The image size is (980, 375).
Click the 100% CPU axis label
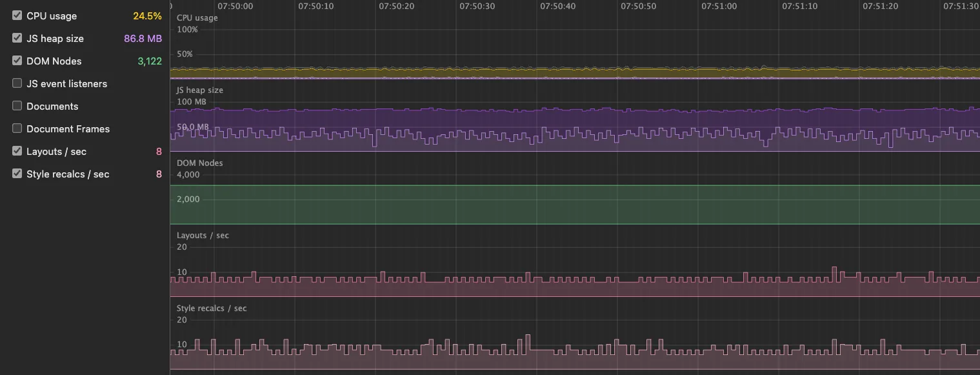[x=188, y=30]
